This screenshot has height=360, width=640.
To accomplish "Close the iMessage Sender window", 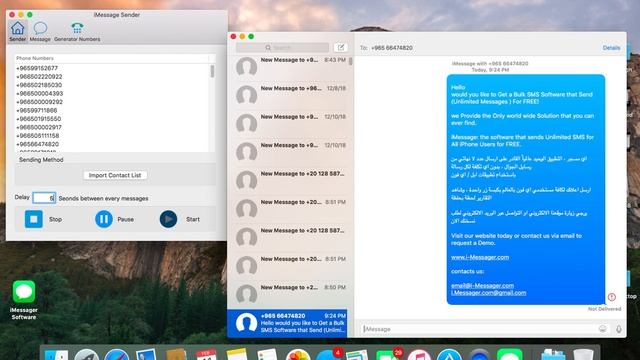I will coord(12,15).
